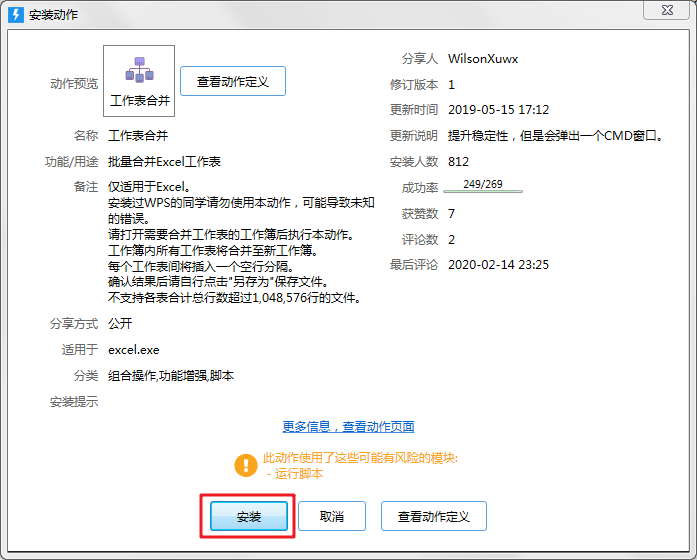This screenshot has height=560, width=697.
Task: Click the 此动作使用了这些可能有风险的模块 warning text
Action: point(360,458)
